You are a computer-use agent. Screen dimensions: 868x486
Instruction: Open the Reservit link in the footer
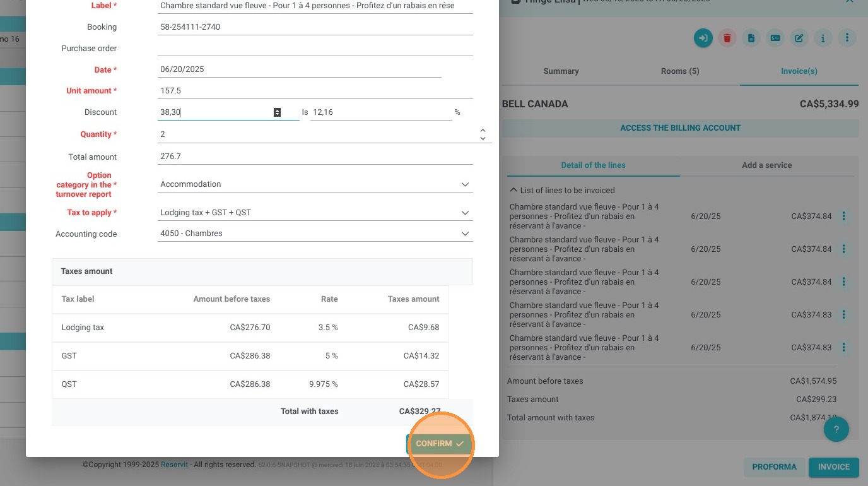tap(174, 465)
